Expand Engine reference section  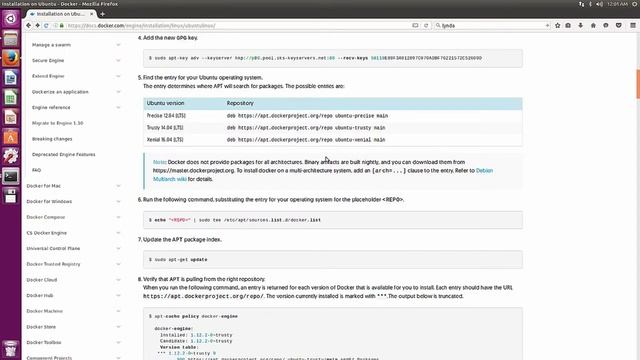tap(118, 107)
